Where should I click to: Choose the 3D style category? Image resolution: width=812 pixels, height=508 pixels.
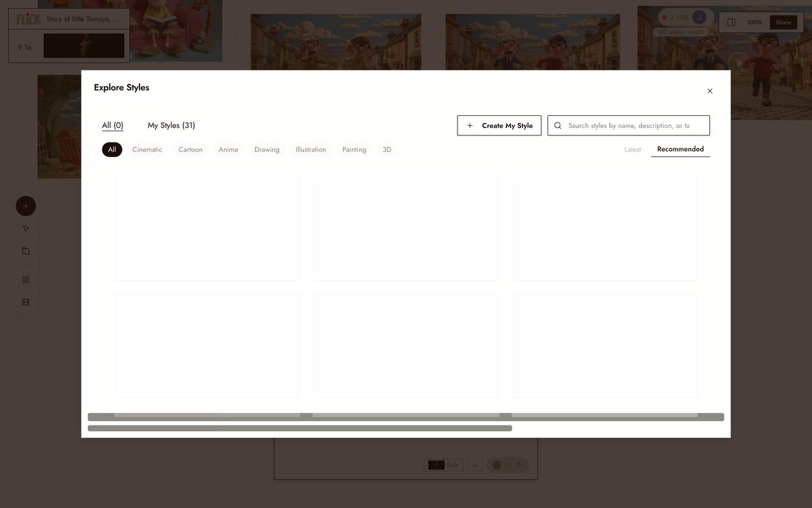[387, 150]
